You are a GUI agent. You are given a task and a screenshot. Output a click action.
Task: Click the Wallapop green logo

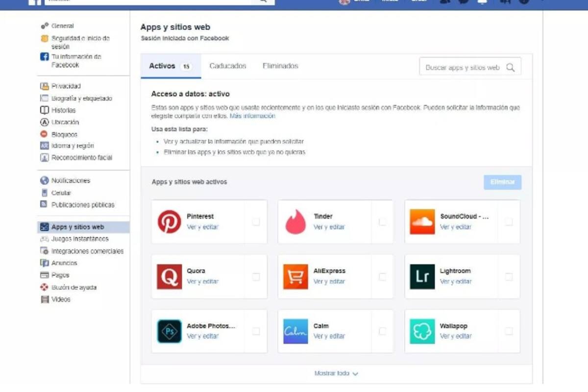[422, 332]
